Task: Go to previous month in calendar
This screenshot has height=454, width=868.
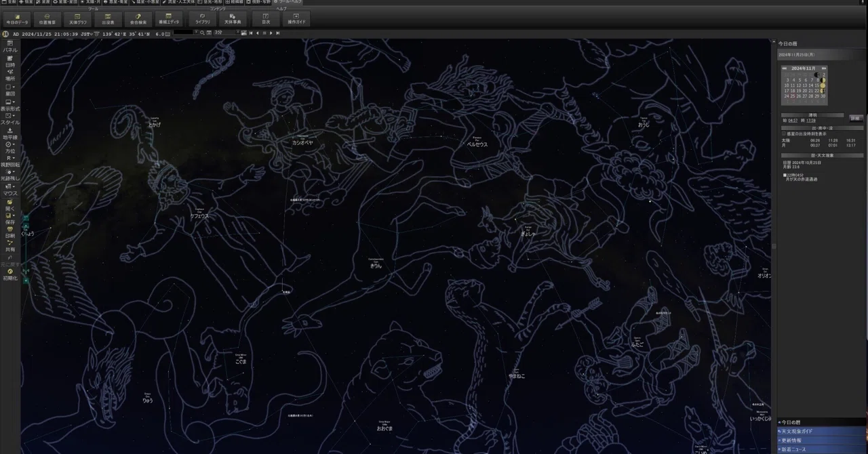Action: (785, 68)
